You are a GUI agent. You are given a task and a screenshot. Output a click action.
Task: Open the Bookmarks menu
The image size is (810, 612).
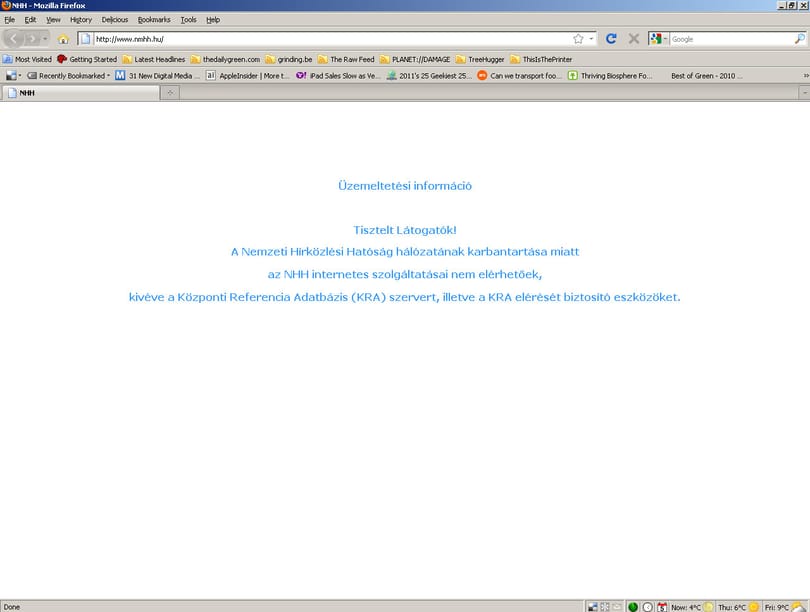(154, 20)
